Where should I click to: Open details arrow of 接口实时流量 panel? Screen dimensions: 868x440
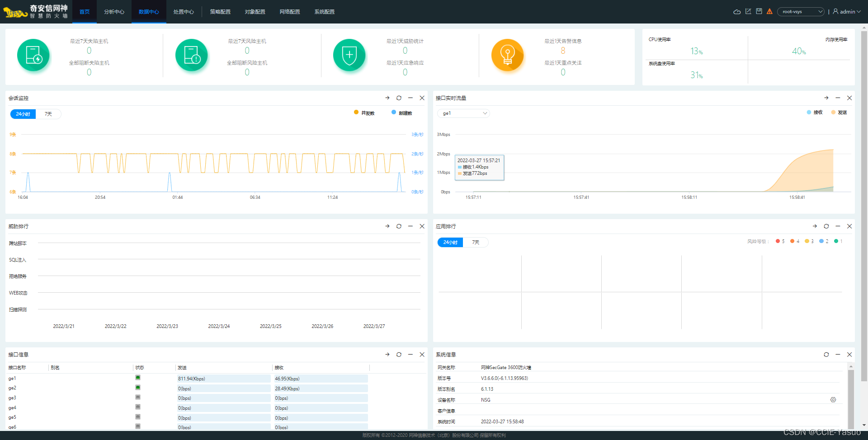tap(826, 98)
